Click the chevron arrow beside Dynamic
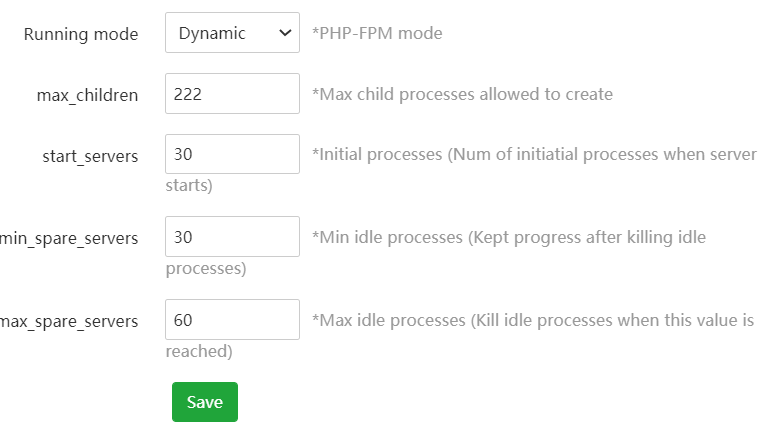 click(285, 33)
